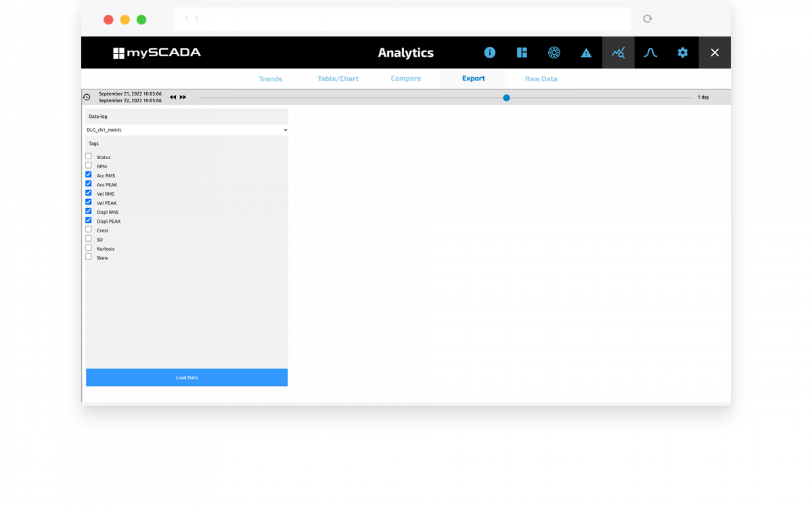Click the yellow macOS minimize button
Image resolution: width=812 pixels, height=508 pixels.
coord(125,20)
